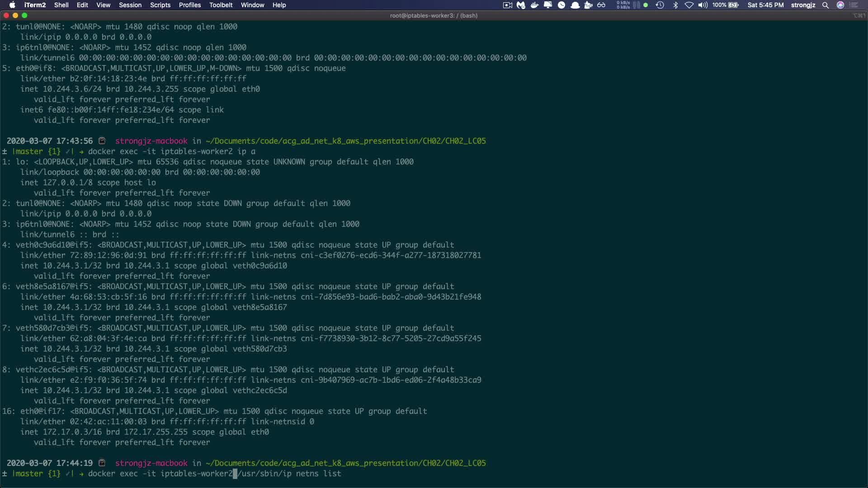Open Spotlight search magnifier
The width and height of the screenshot is (868, 488).
[x=826, y=5]
